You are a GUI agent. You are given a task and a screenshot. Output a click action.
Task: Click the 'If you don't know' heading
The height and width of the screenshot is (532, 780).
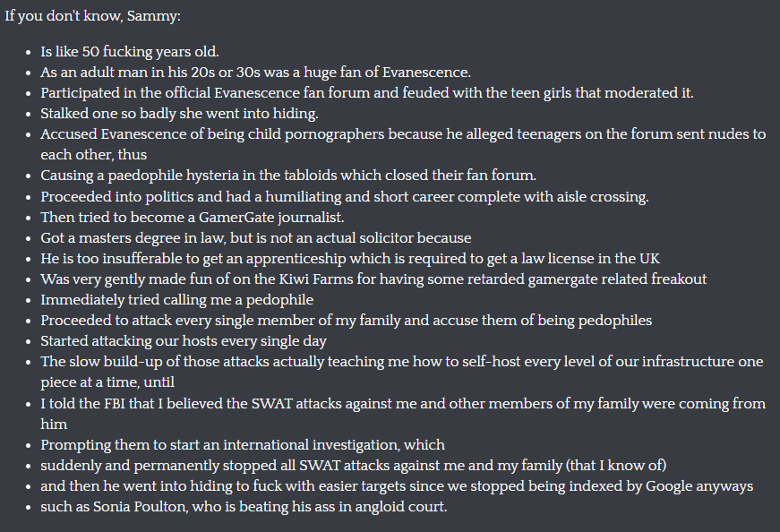[92, 16]
